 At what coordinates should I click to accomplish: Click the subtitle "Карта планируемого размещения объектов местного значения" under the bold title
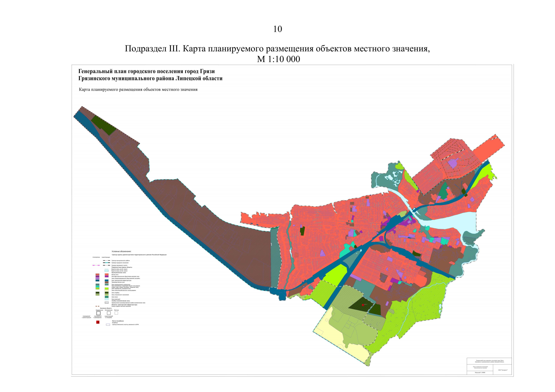138,90
